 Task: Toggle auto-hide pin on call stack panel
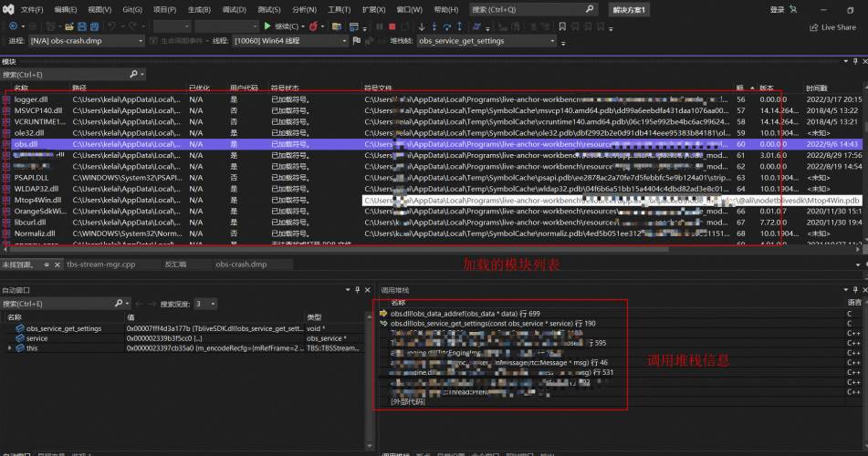[x=855, y=290]
